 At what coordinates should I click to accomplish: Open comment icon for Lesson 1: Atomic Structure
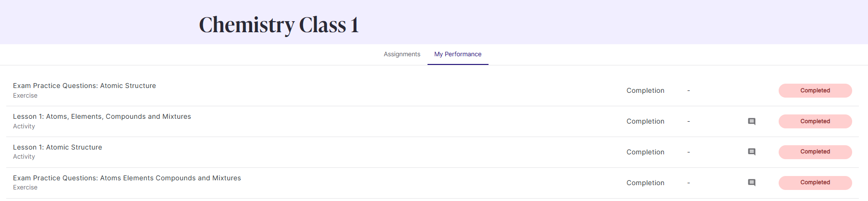752,152
